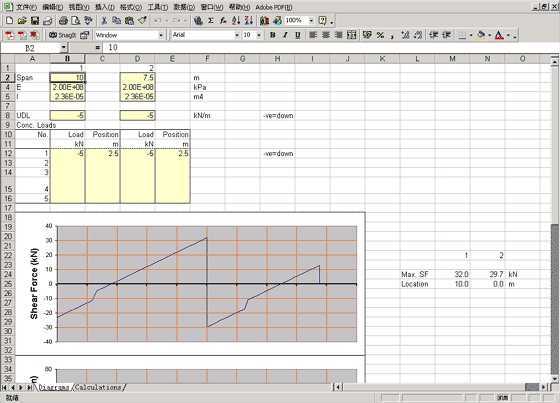This screenshot has width=560, height=403.
Task: Click the Merge and Center icon
Action: pos(352,35)
